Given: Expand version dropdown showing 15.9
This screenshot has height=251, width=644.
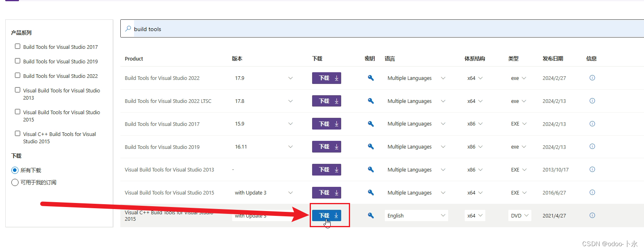Looking at the screenshot, I should click(264, 124).
